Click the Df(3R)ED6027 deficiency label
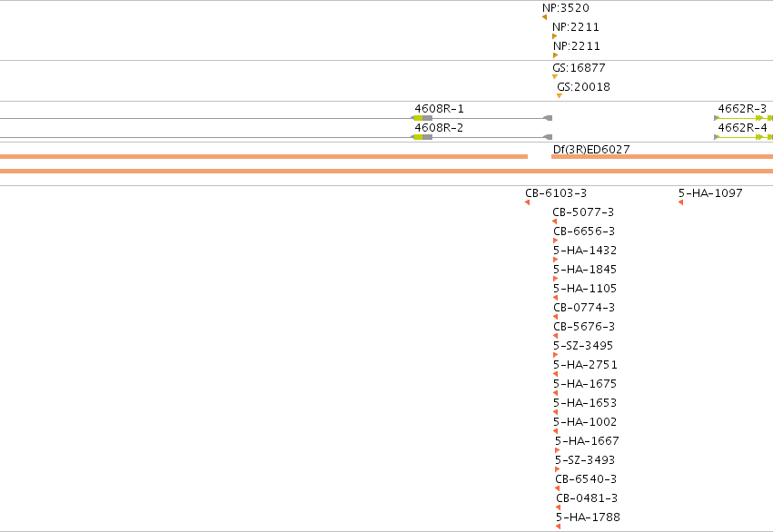Viewport: 773px width, 532px height. click(x=591, y=149)
